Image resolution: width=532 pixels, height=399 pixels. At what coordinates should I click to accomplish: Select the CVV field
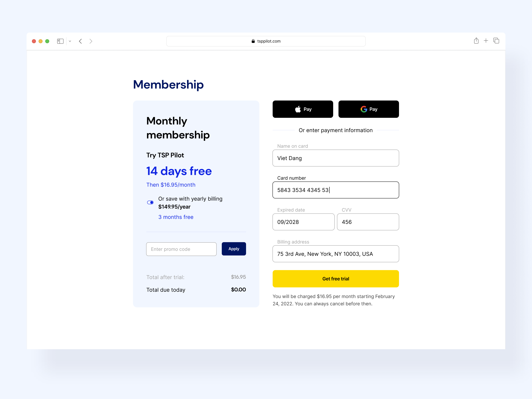[368, 222]
